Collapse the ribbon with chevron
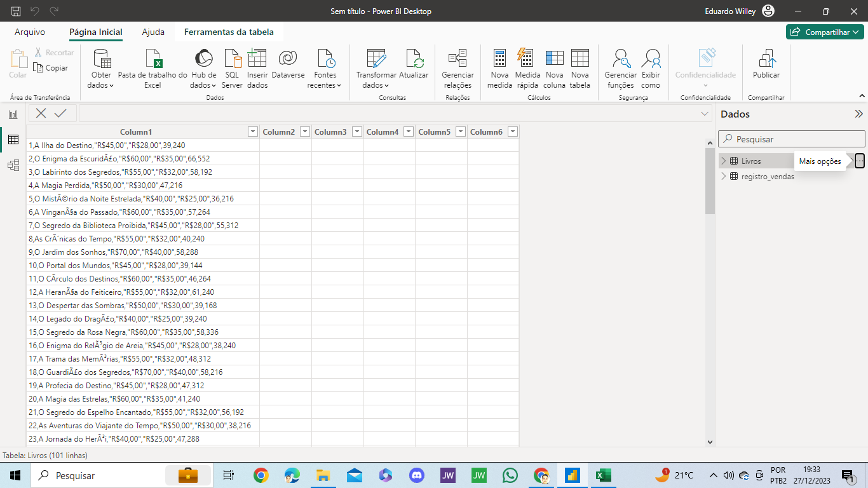This screenshot has width=868, height=488. click(x=862, y=96)
